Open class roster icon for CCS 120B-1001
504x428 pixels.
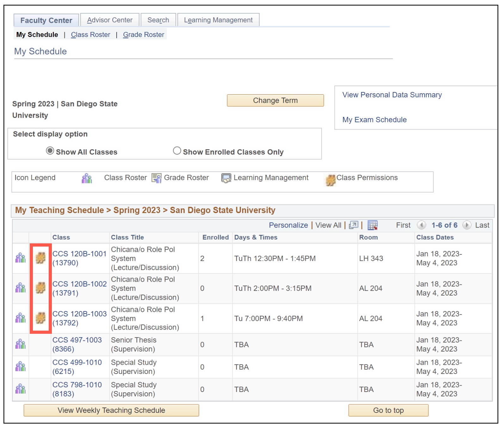pos(21,258)
